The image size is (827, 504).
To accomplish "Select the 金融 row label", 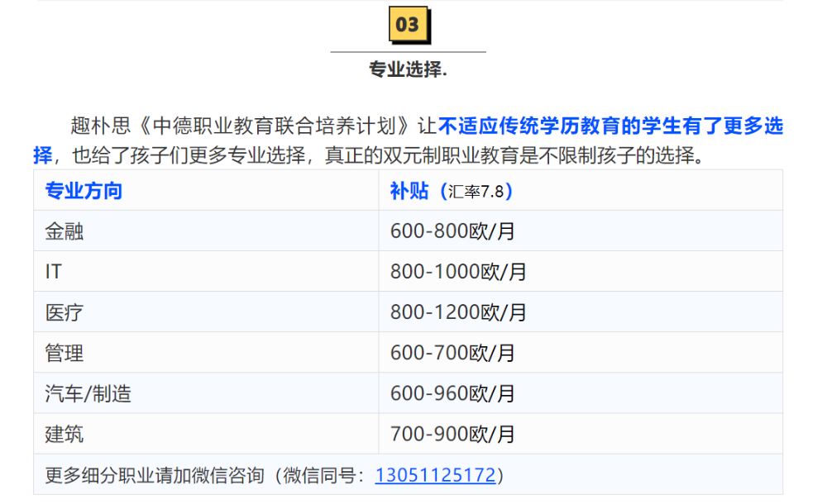I will click(x=65, y=231).
